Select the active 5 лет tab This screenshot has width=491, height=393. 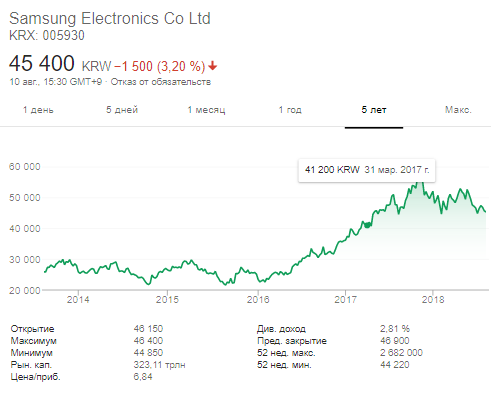374,110
